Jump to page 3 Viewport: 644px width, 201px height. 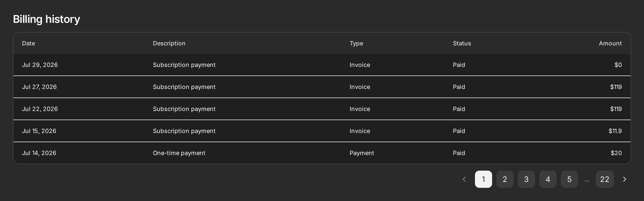click(x=526, y=179)
